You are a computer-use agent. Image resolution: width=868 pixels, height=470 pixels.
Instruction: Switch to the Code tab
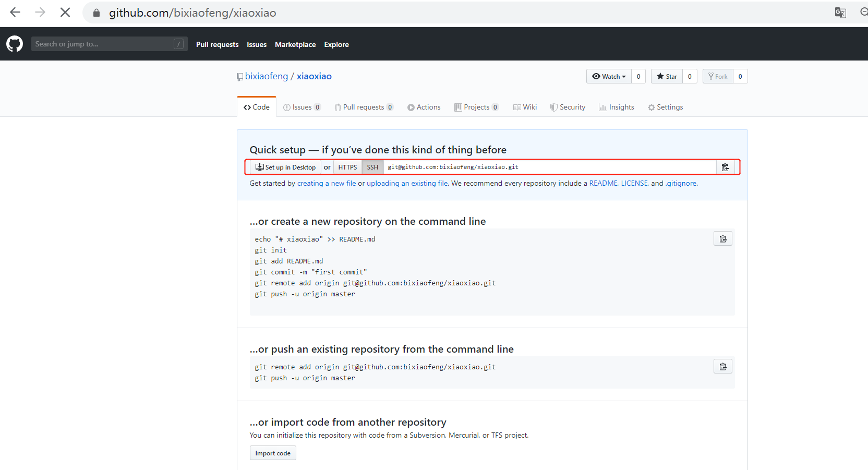[257, 107]
